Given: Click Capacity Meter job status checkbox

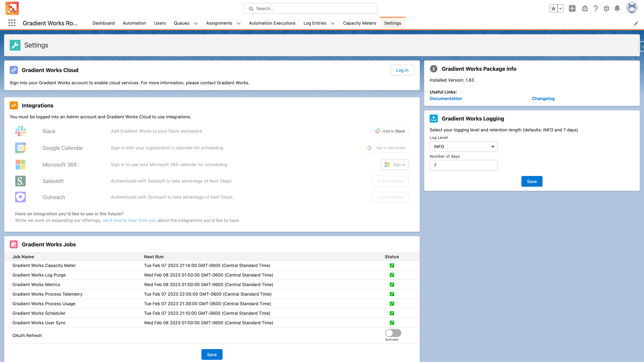Looking at the screenshot, I should pyautogui.click(x=392, y=265).
